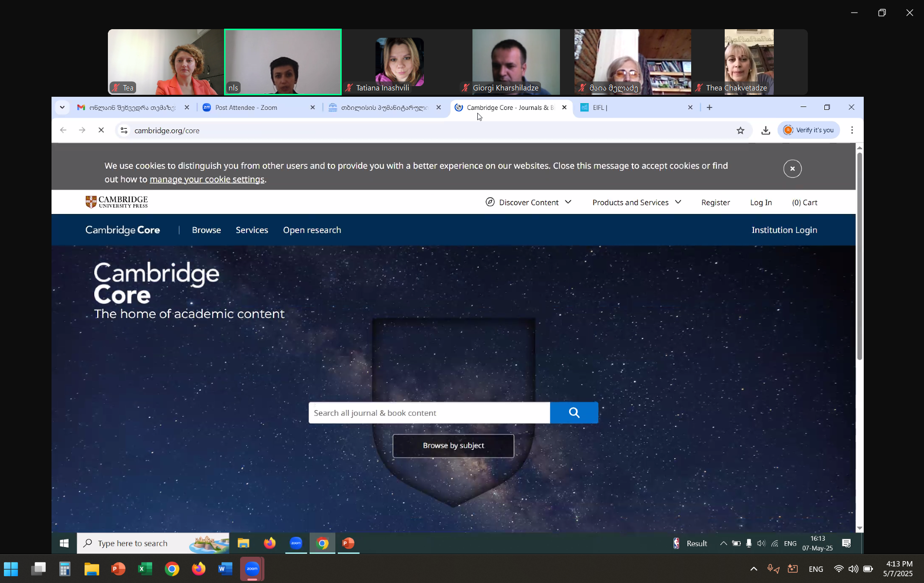The width and height of the screenshot is (924, 583).
Task: Open Chrome in shared taskbar
Action: [322, 543]
